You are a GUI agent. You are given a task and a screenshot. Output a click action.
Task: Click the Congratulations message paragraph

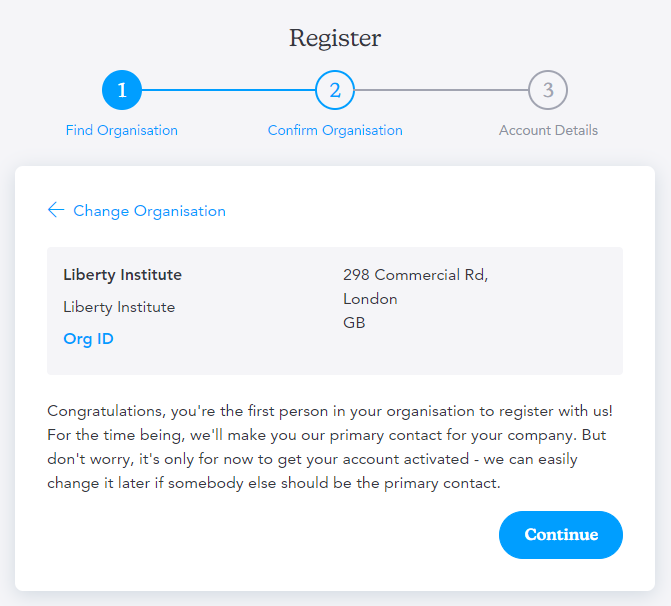point(330,447)
